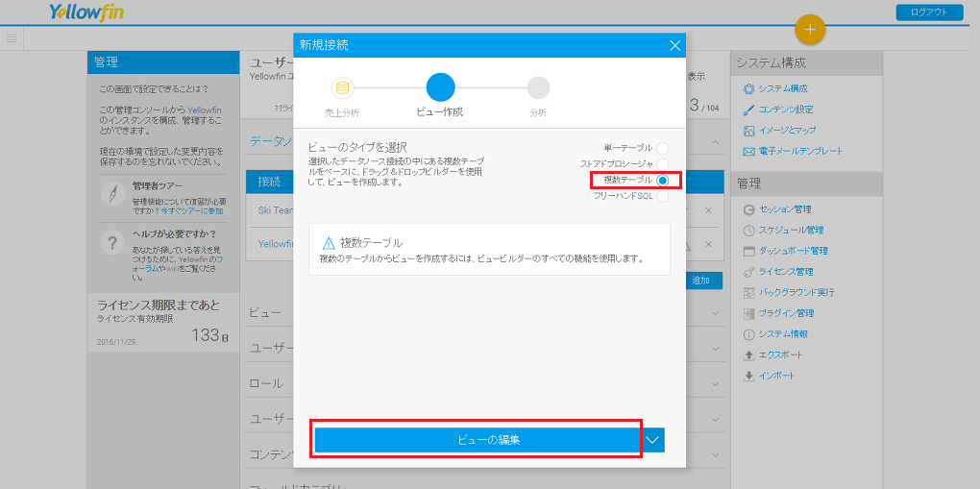Click the 電子メールテンプレート envelope icon

pyautogui.click(x=748, y=152)
